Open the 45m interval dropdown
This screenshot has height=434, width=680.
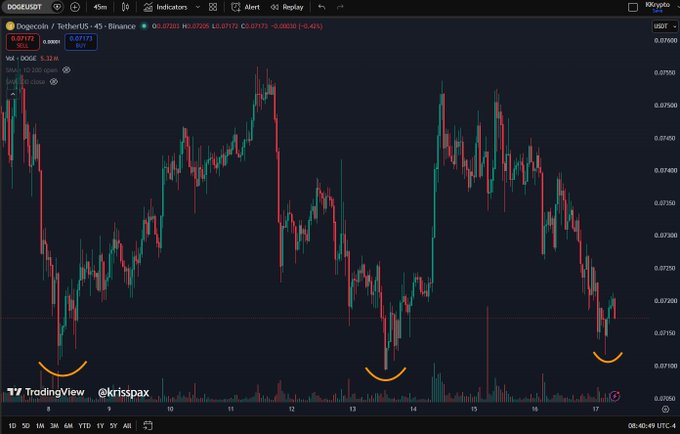pyautogui.click(x=100, y=7)
